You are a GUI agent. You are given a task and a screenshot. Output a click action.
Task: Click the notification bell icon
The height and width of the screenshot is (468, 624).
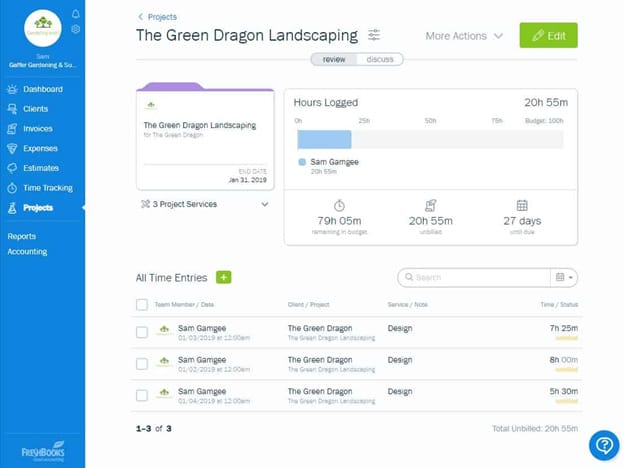pos(76,14)
